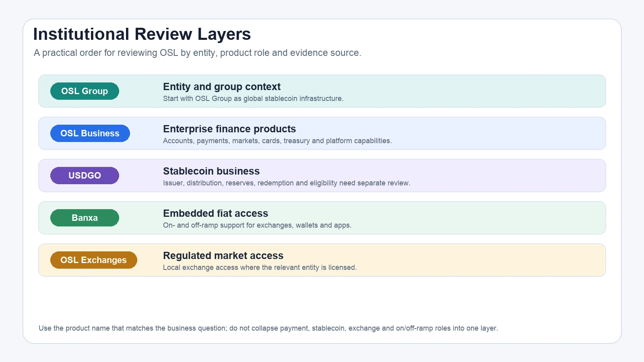Viewport: 644px width, 362px height.
Task: Select the issuer, distribution, reserves description
Action: pyautogui.click(x=287, y=183)
